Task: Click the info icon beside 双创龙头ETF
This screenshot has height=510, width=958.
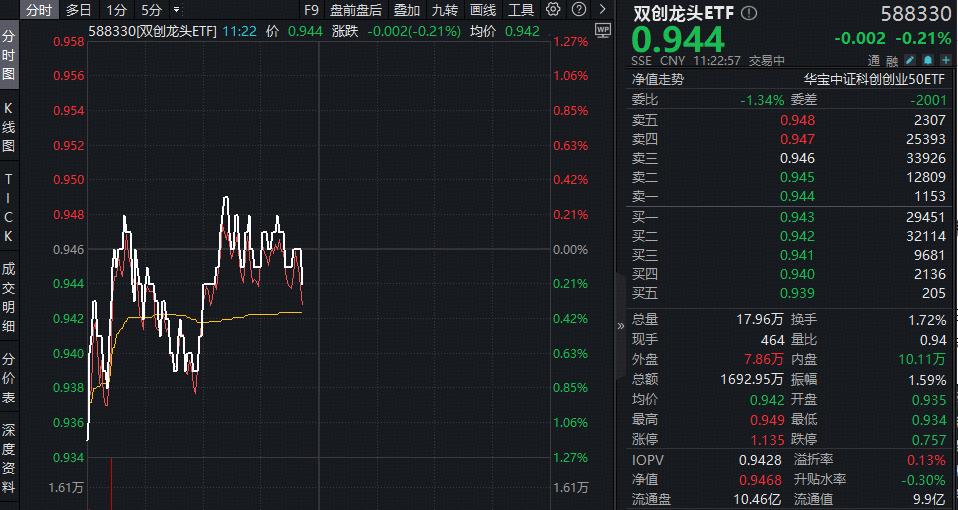Action: [x=749, y=14]
